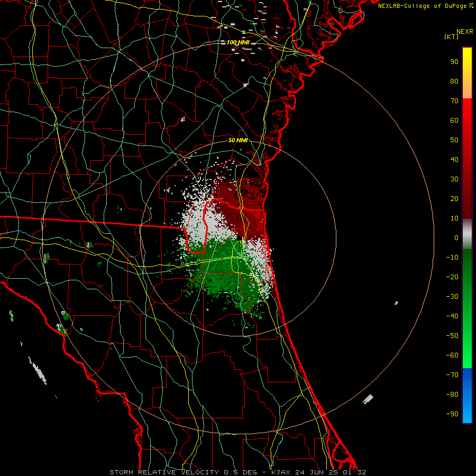The height and width of the screenshot is (476, 476).
Task: Click the gray zero-velocity segment of the color bar
Action: coord(467,234)
